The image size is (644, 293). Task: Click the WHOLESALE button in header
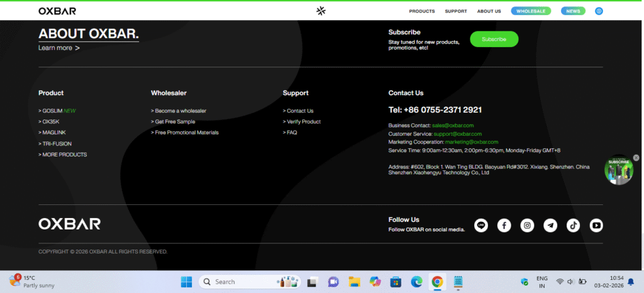pos(531,11)
